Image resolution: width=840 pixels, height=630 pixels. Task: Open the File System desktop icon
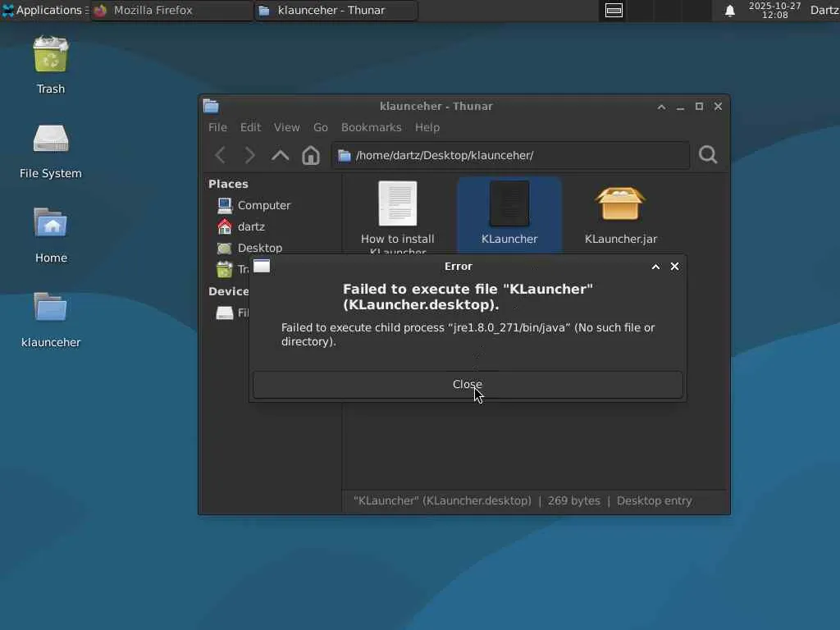tap(51, 151)
